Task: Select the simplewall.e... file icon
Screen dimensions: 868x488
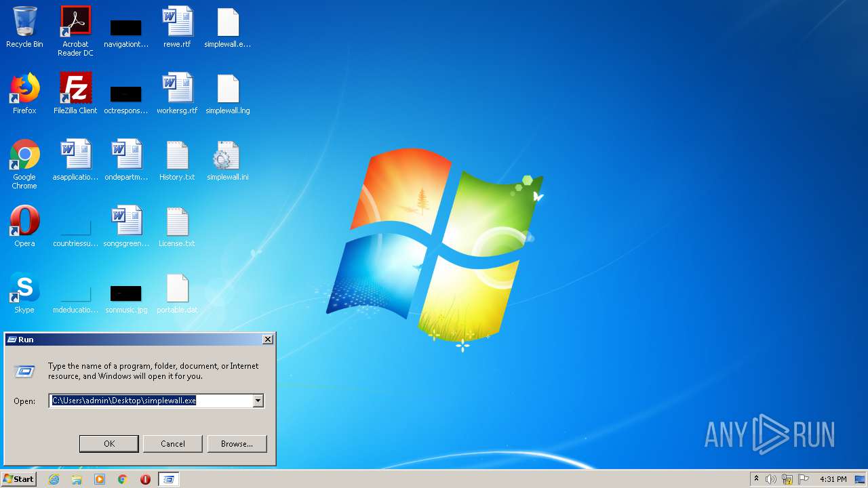Action: 228,27
